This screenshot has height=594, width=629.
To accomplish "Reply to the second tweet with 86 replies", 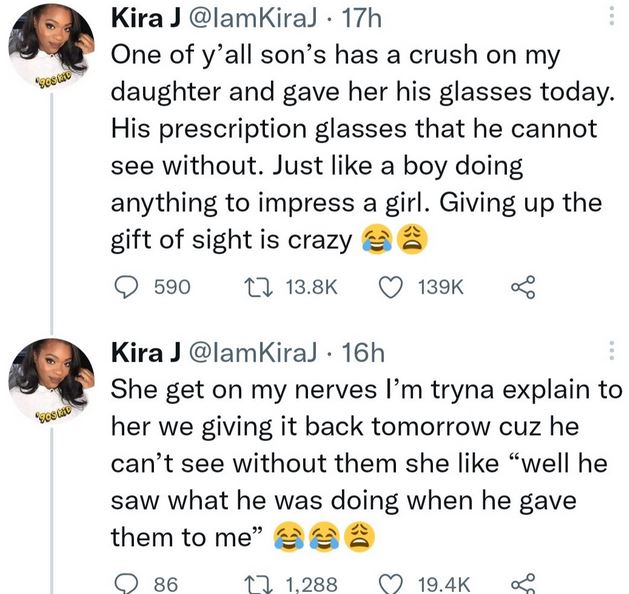I will [x=126, y=583].
